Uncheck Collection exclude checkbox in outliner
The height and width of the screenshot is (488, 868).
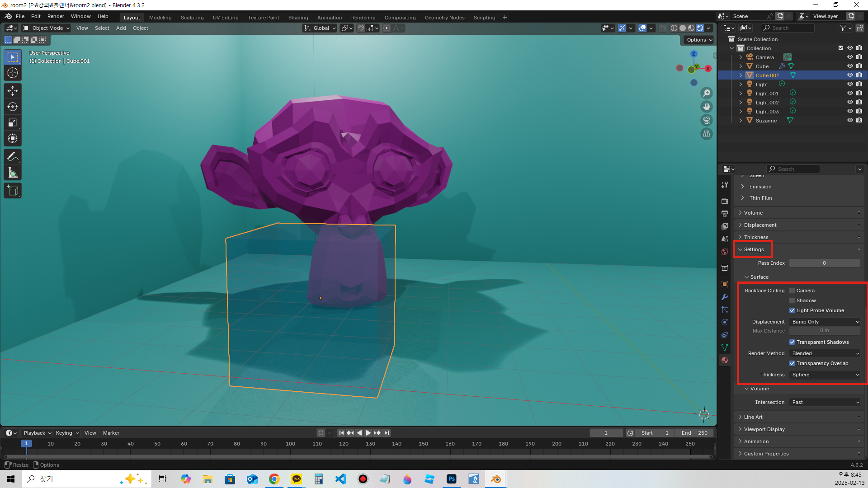[841, 48]
